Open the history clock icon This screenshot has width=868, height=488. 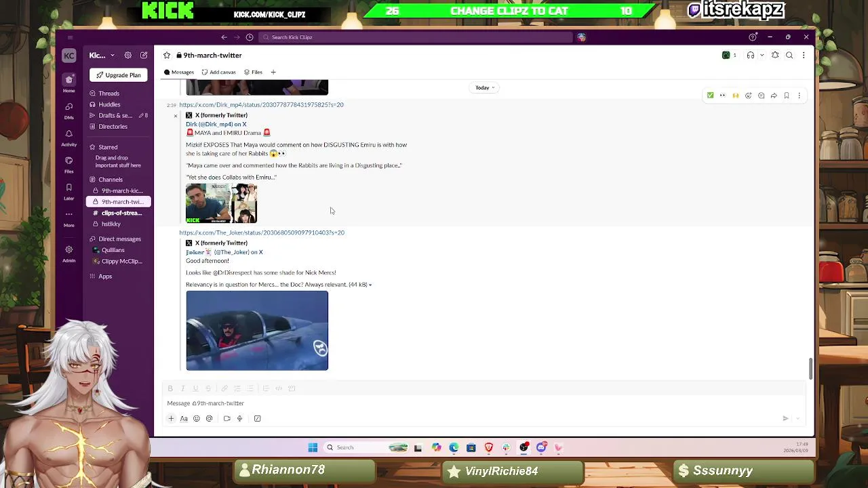coord(250,37)
